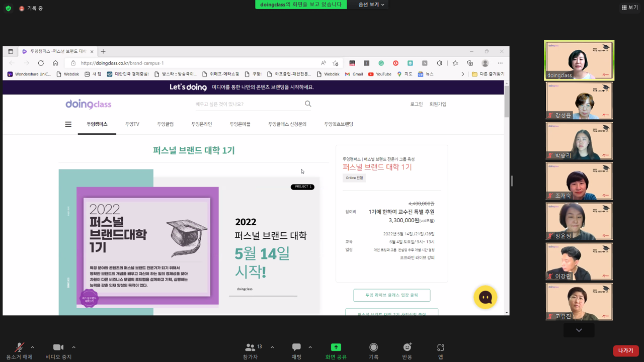Select the 두잉클럽 tab
This screenshot has width=644, height=362.
[x=165, y=124]
